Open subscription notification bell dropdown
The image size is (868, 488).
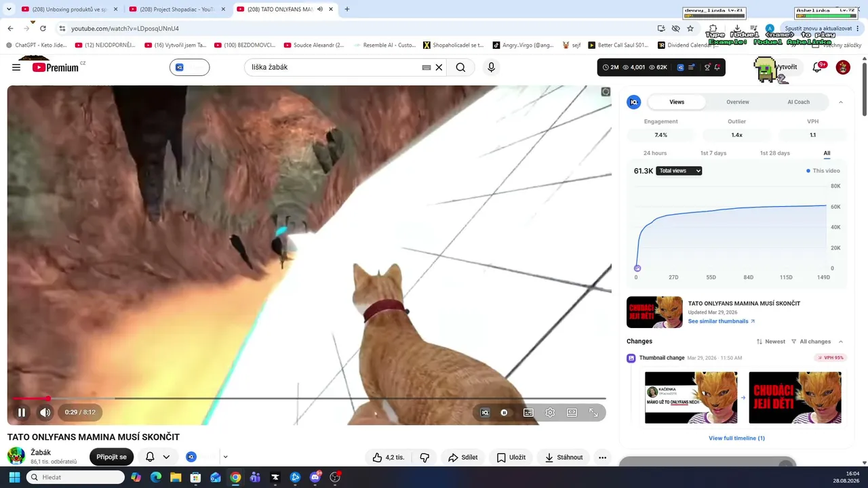[x=157, y=457]
